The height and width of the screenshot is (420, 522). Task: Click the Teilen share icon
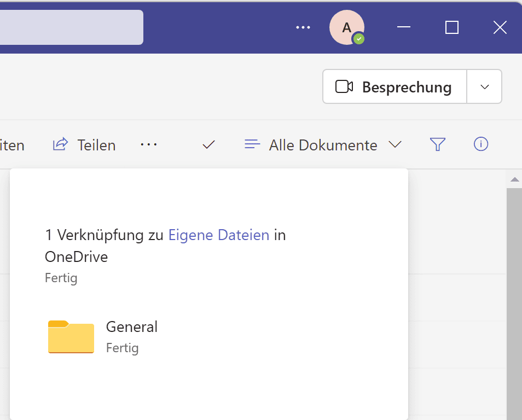point(60,144)
